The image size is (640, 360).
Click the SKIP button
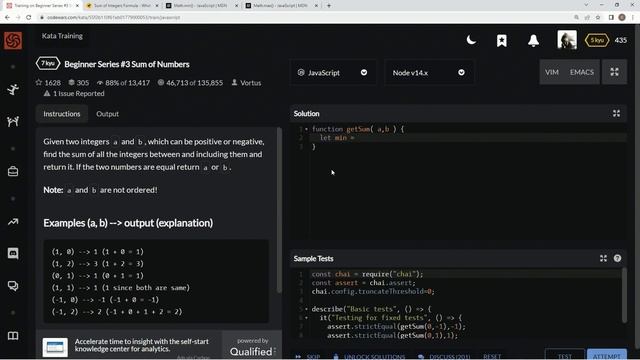[x=309, y=357]
